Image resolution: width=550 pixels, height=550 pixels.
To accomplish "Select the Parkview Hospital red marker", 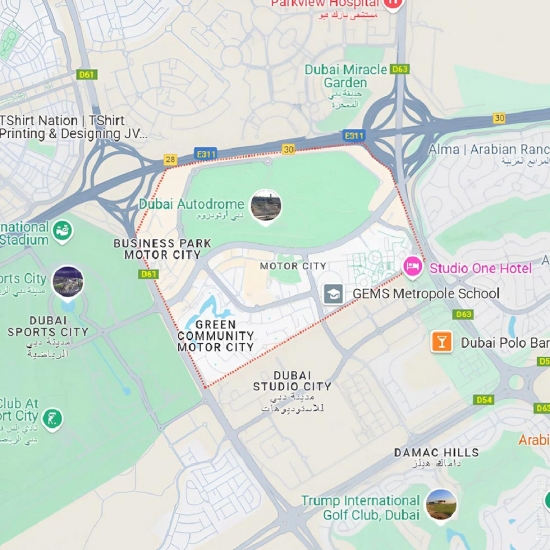I will point(393,5).
